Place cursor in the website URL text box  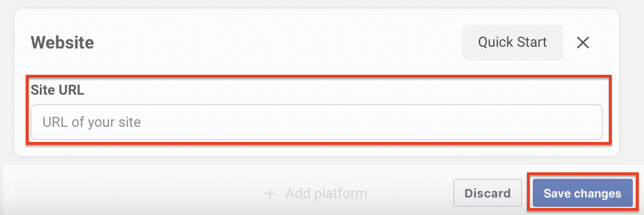[317, 122]
